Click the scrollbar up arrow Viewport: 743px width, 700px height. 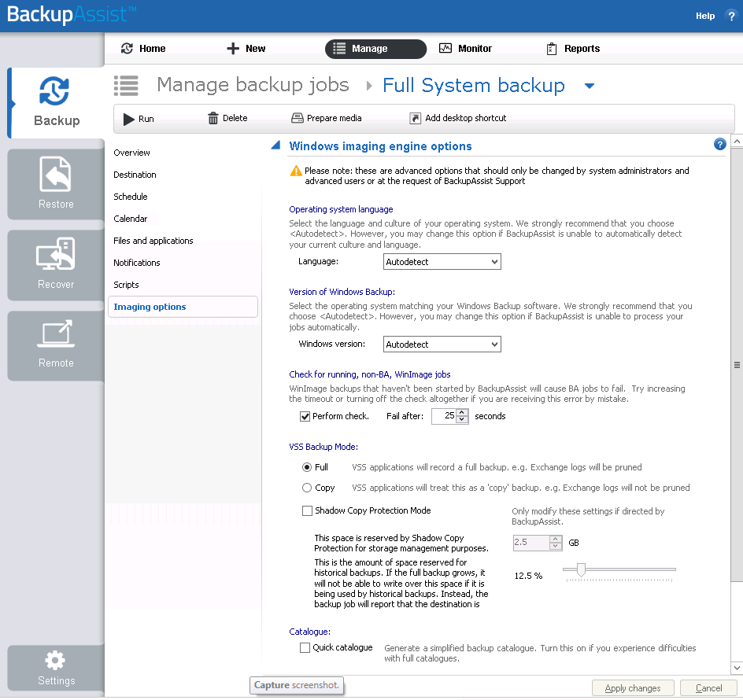point(737,142)
